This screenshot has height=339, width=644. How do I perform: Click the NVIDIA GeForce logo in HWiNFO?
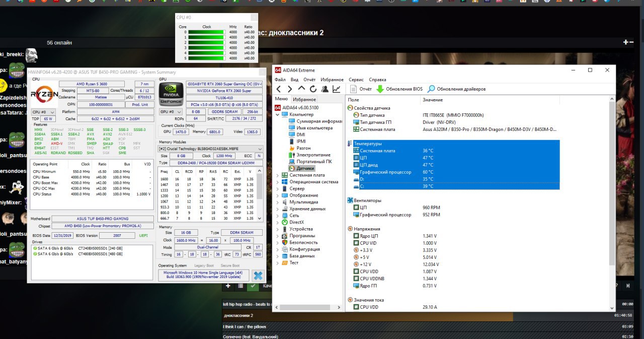point(171,94)
